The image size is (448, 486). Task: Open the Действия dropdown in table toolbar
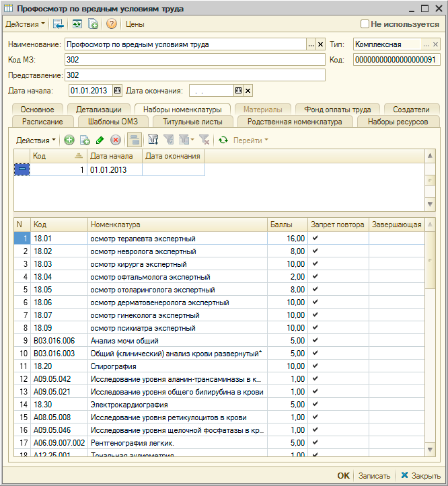[x=36, y=140]
